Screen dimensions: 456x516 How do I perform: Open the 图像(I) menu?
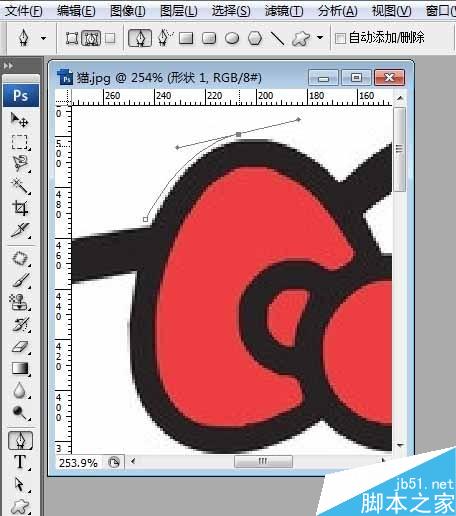click(x=128, y=11)
